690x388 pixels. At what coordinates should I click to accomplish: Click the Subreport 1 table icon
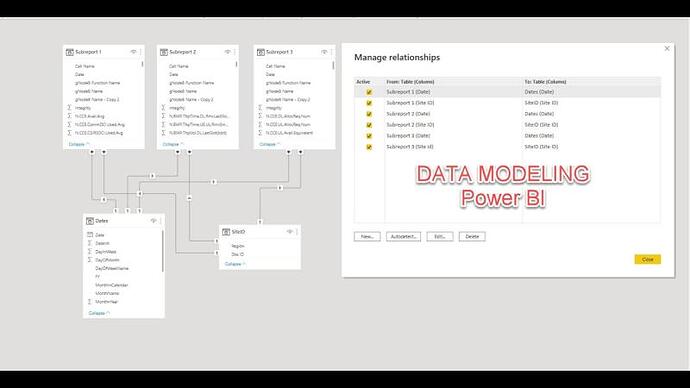[x=70, y=52]
